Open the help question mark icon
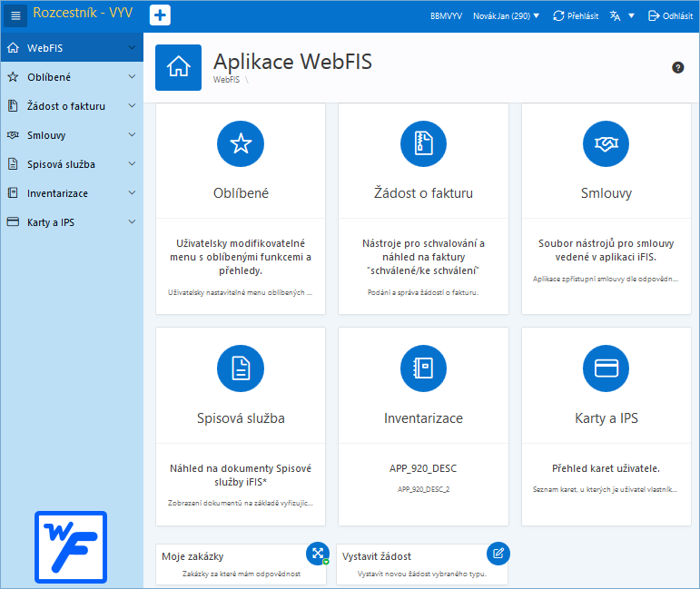700x589 pixels. click(677, 68)
